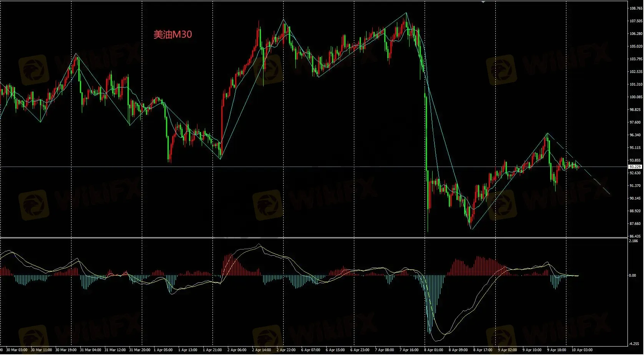Click the 86.435 price axis label
The image size is (644, 355).
coord(636,236)
